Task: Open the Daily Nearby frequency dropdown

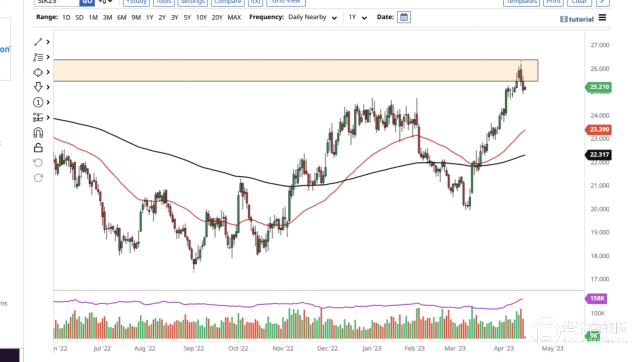Action: click(312, 17)
